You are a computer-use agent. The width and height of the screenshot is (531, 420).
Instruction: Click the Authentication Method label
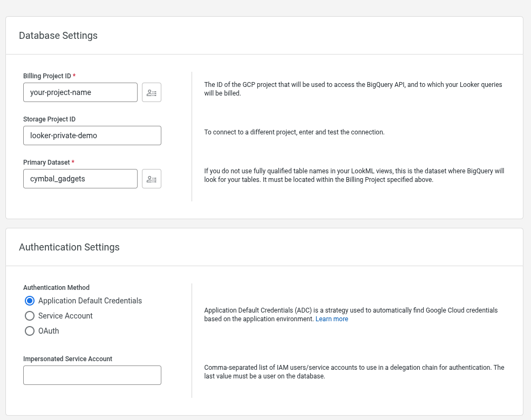(56, 288)
